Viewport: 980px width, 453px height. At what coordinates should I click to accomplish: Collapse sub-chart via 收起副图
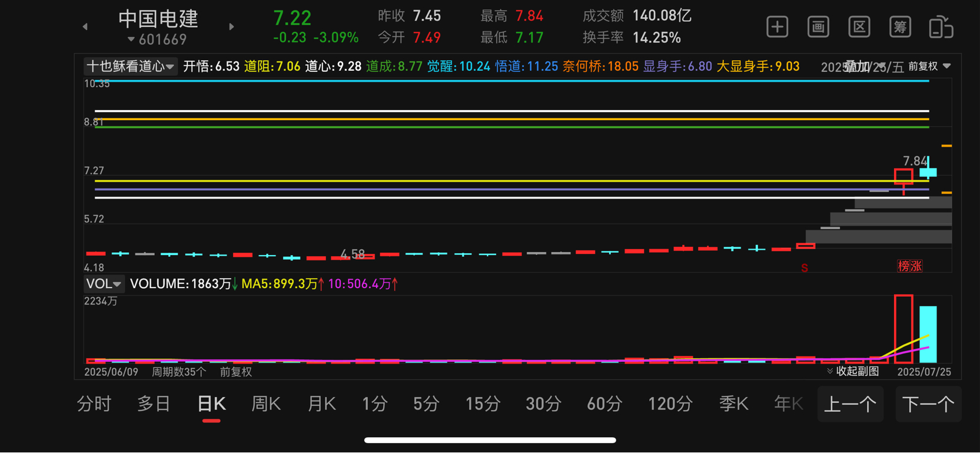pyautogui.click(x=853, y=371)
